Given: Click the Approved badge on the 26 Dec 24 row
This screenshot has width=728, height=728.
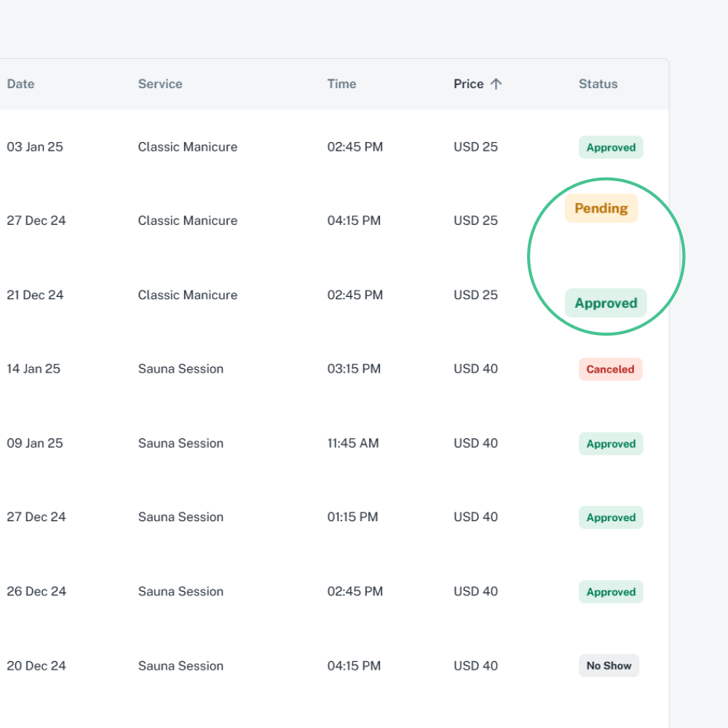Looking at the screenshot, I should pyautogui.click(x=611, y=592).
